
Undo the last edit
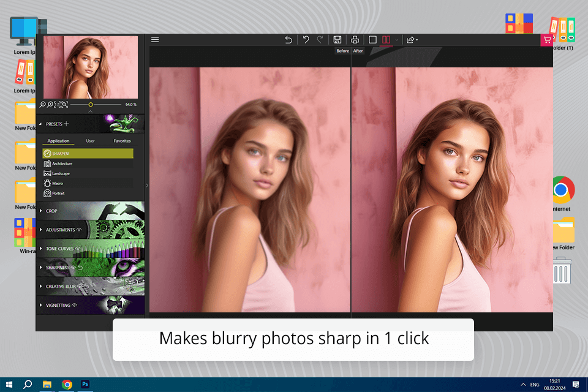click(x=306, y=40)
